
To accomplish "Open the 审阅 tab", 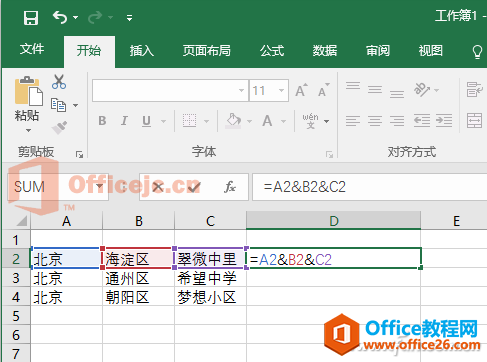I will tap(378, 51).
